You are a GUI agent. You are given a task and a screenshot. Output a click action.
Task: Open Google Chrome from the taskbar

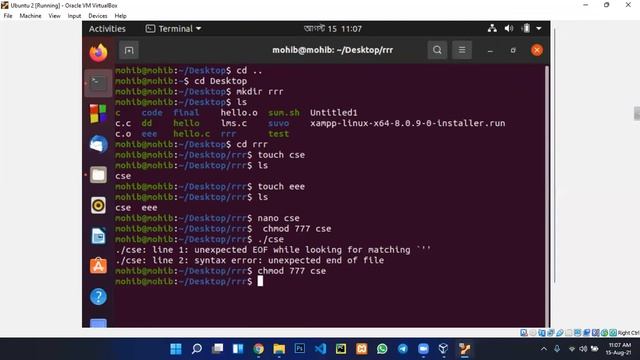tap(258, 349)
